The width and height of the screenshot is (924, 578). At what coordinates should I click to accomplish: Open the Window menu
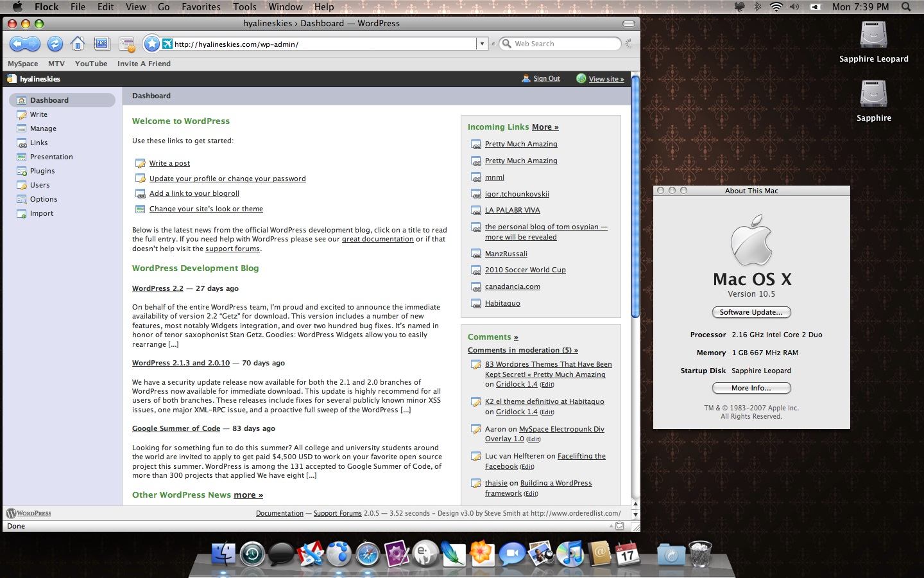pyautogui.click(x=286, y=6)
